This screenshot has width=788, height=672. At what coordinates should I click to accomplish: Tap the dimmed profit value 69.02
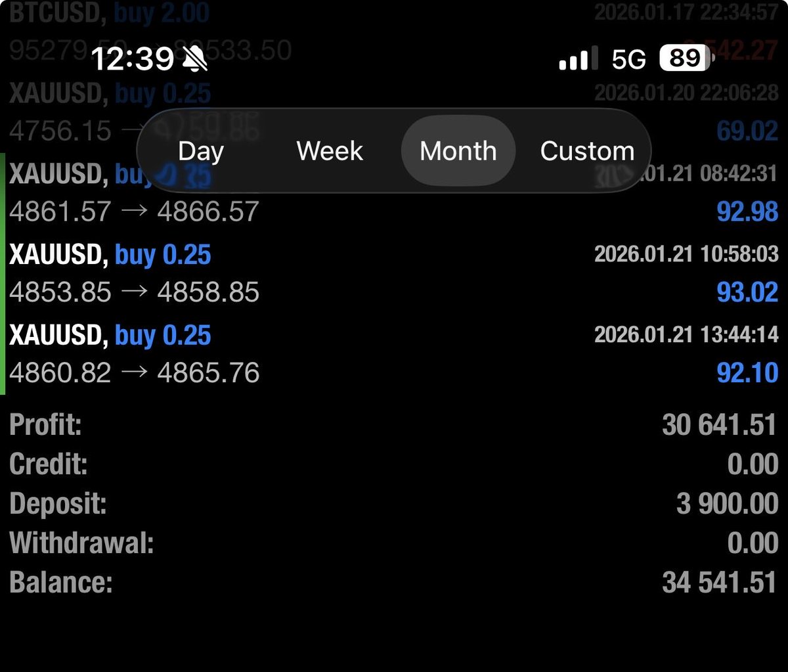point(747,131)
